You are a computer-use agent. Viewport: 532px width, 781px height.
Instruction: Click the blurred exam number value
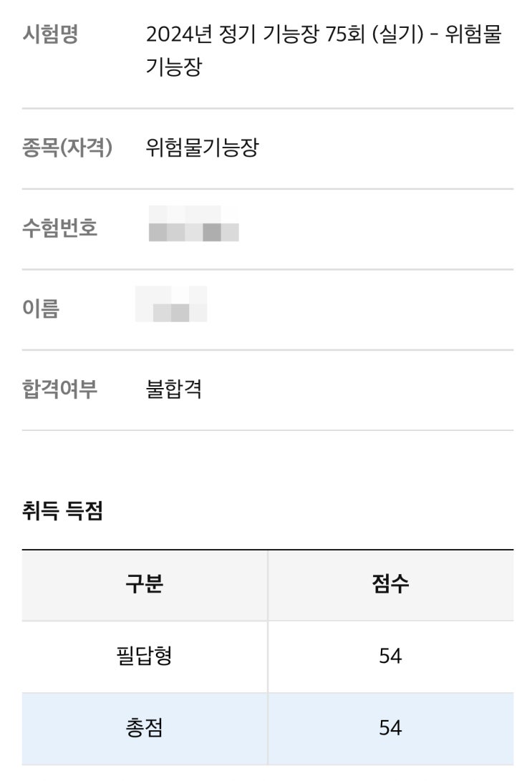pyautogui.click(x=193, y=224)
